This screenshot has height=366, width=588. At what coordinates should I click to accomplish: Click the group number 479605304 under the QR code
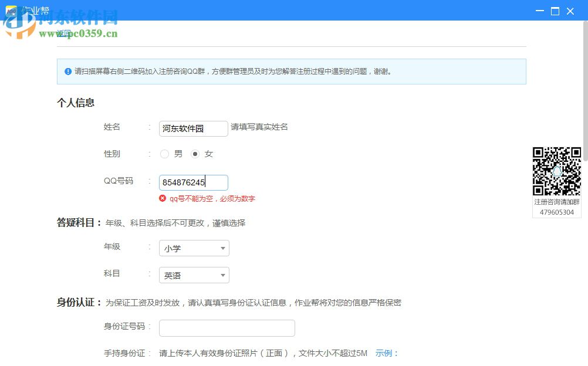coord(556,211)
